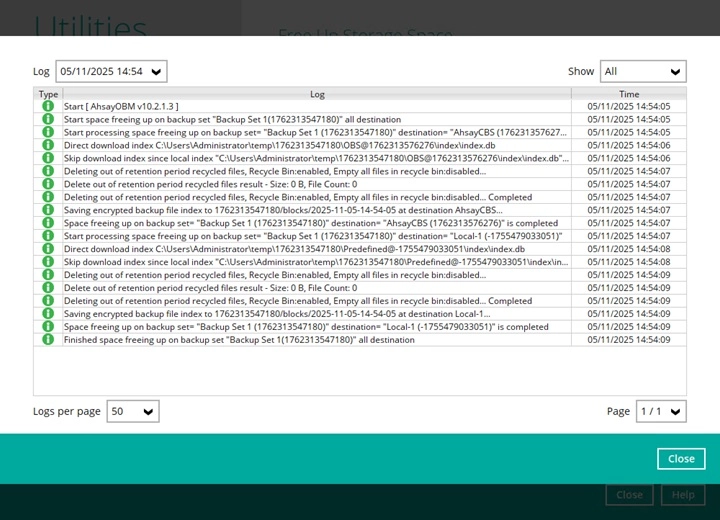Sort by the Type column header
Image resolution: width=720 pixels, height=520 pixels.
click(48, 94)
